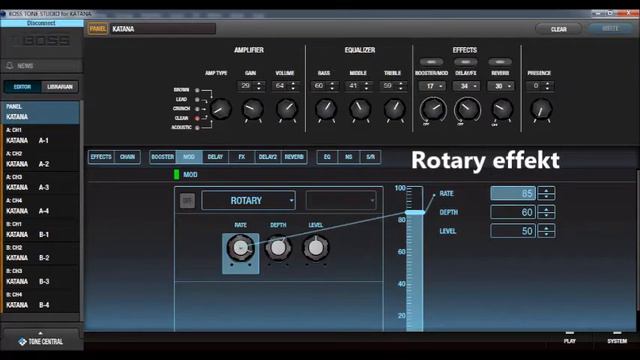The width and height of the screenshot is (640, 360).
Task: Click the Chain view button
Action: click(127, 157)
